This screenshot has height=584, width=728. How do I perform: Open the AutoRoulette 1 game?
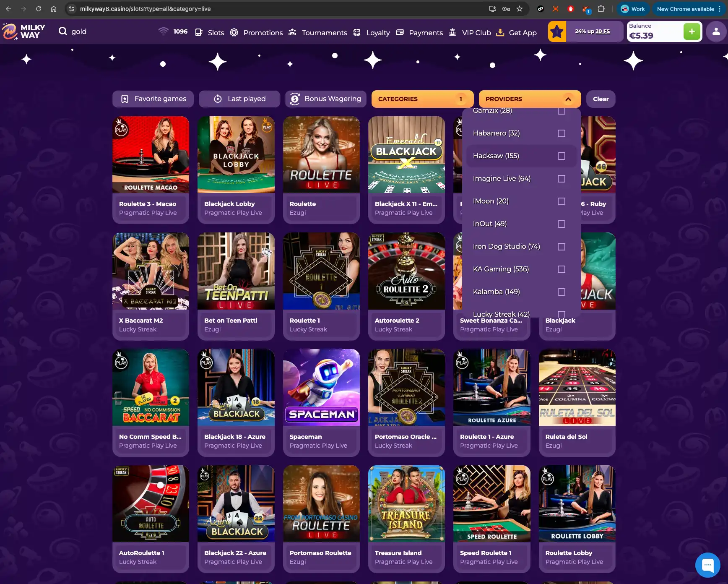(151, 519)
